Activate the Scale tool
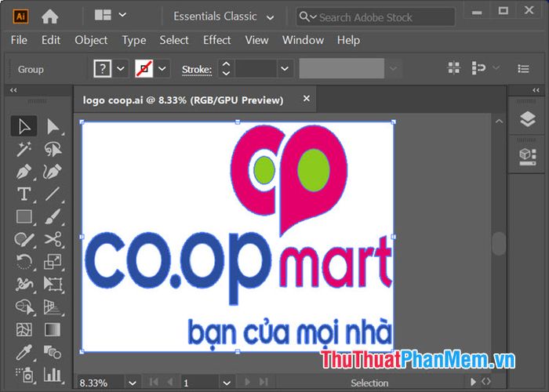This screenshot has height=392, width=549. tap(53, 262)
